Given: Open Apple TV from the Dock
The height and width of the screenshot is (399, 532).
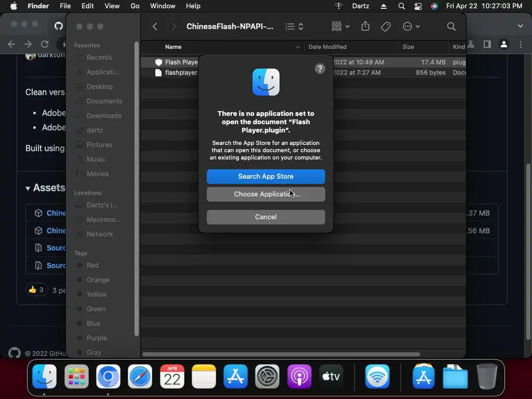Looking at the screenshot, I should (331, 376).
